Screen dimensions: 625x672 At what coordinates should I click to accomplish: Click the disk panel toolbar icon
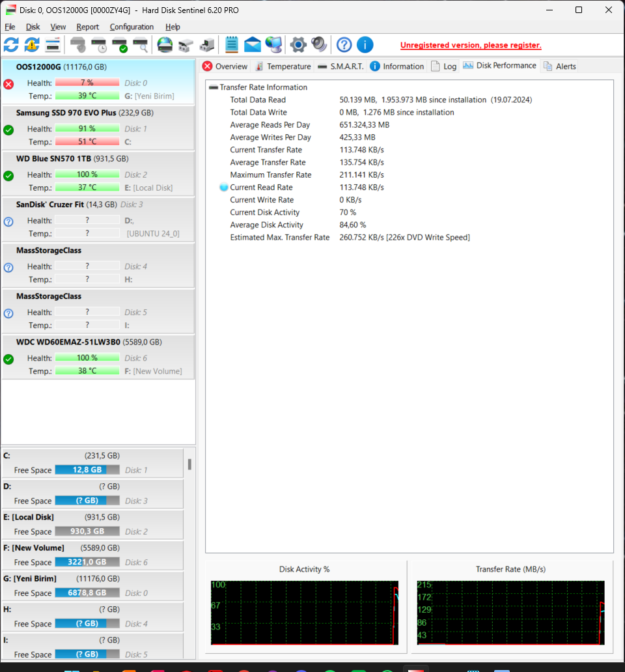53,44
